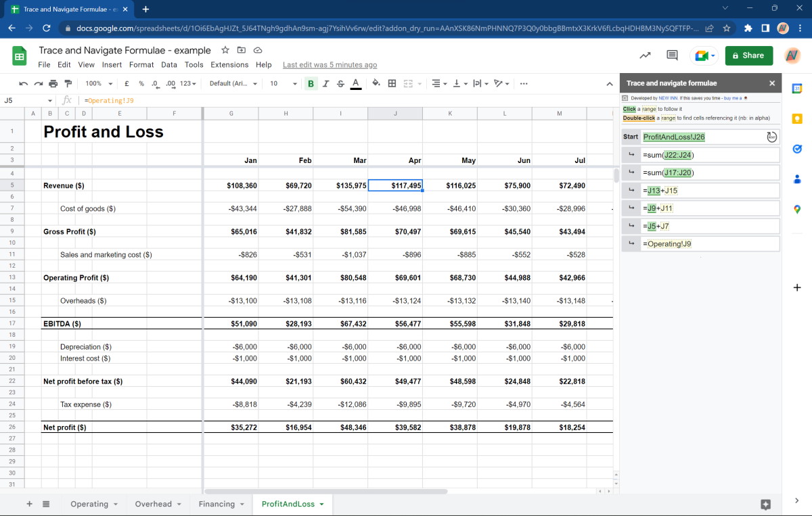The height and width of the screenshot is (516, 812).
Task: Click the Merge cells icon
Action: [408, 83]
